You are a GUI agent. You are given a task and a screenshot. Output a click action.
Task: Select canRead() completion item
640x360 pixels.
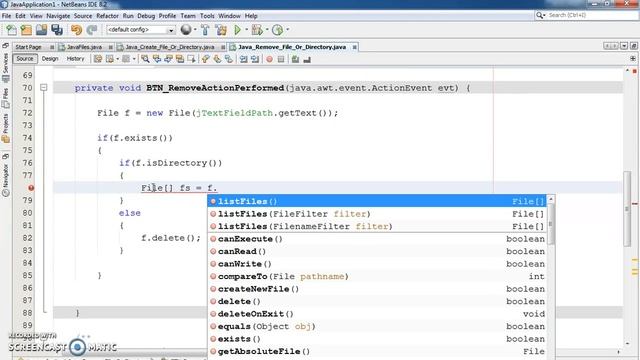(x=377, y=251)
